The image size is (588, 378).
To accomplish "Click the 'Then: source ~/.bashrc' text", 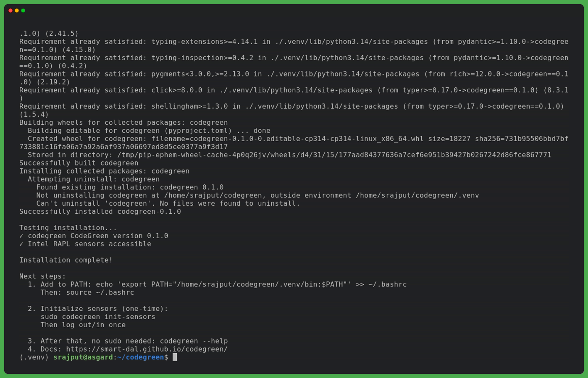I will click(87, 292).
